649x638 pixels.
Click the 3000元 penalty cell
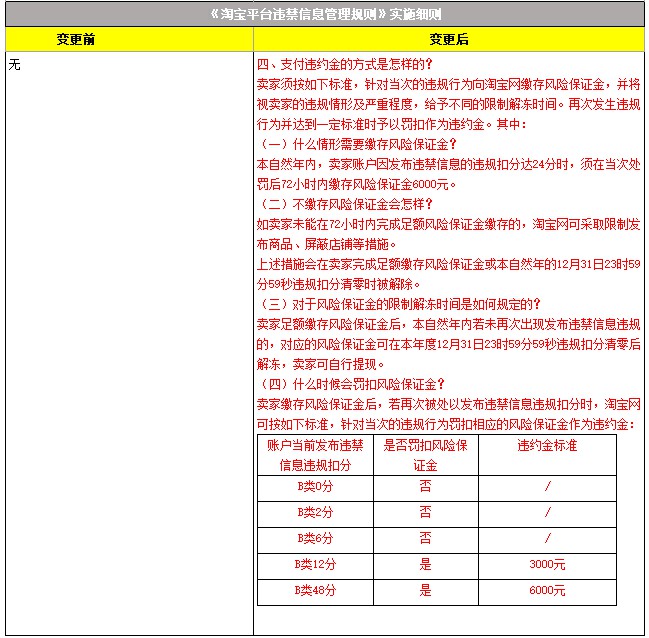[547, 564]
